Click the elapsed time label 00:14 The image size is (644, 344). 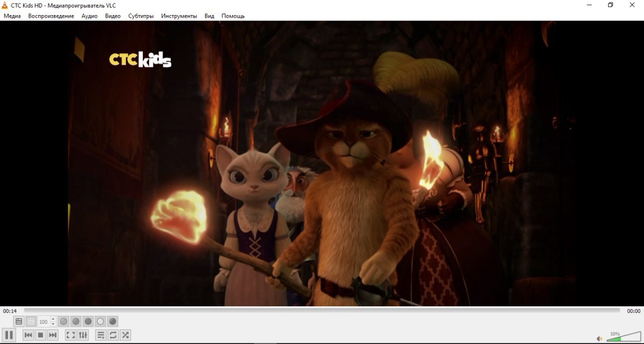click(x=10, y=311)
